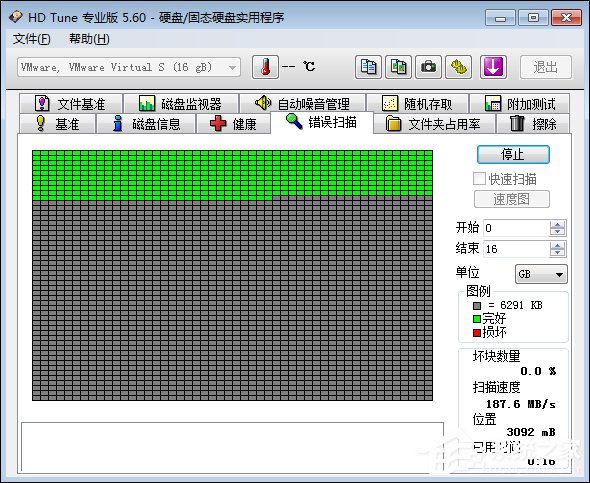Toggle the 快速扫描 checkbox

coord(479,179)
